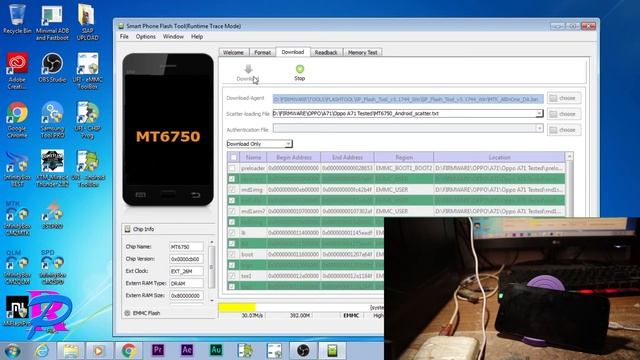Open Adobe Audition in the taskbar

pos(216,350)
